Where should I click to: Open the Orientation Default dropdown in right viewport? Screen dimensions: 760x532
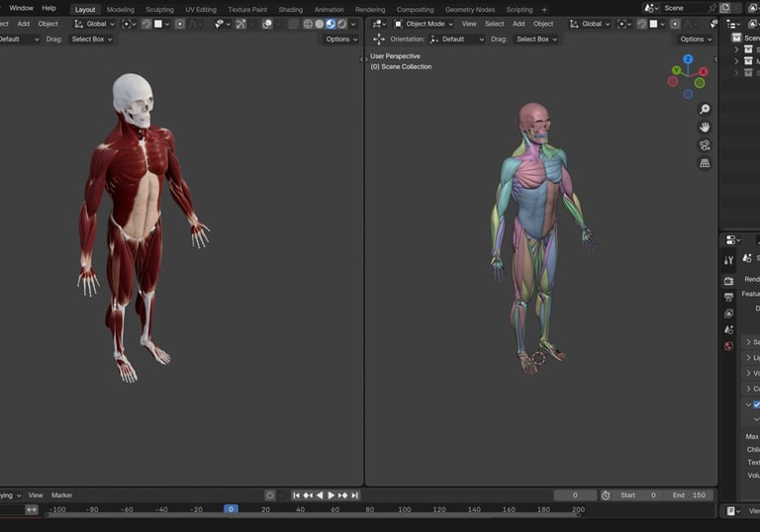tap(457, 40)
